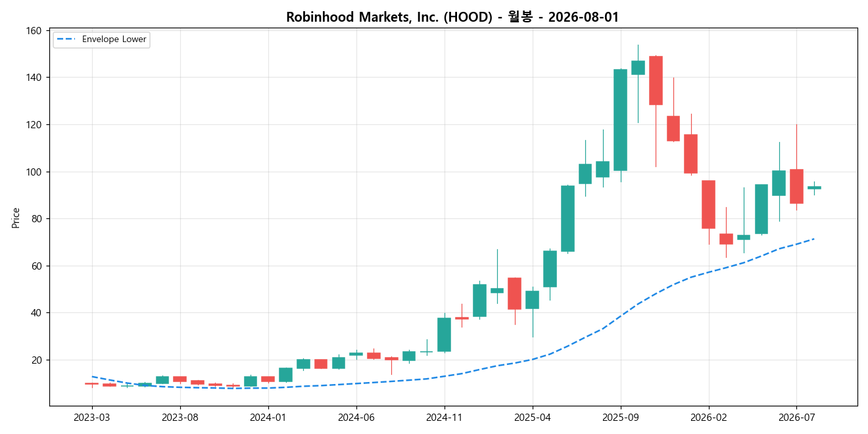Click the 2025-04 x-axis tick label
The height and width of the screenshot is (434, 868).
pos(533,417)
